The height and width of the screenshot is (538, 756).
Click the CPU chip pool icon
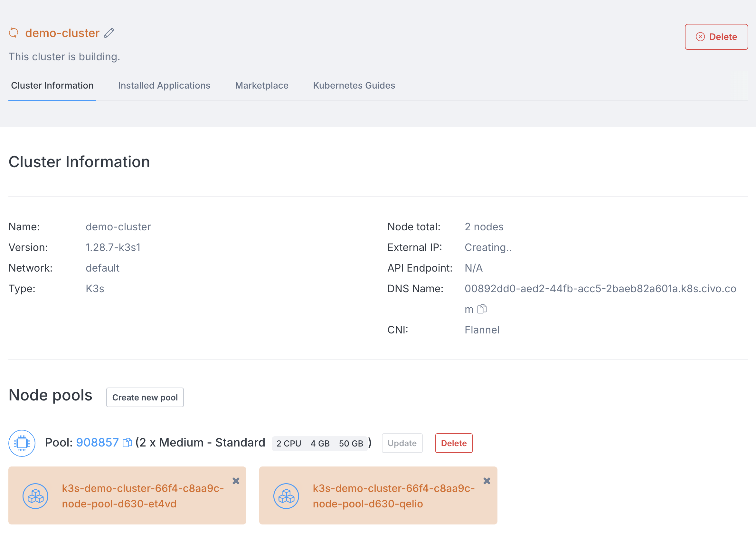(22, 443)
